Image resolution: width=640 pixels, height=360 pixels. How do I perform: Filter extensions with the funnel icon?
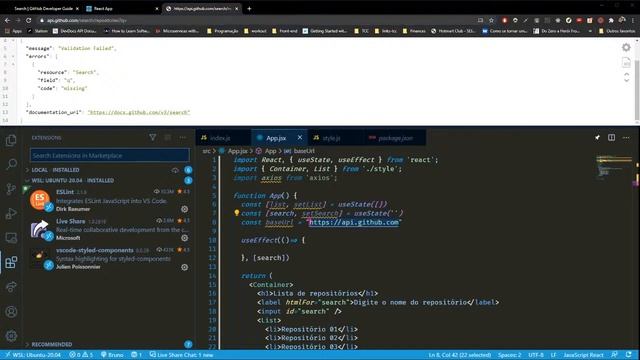point(152,138)
